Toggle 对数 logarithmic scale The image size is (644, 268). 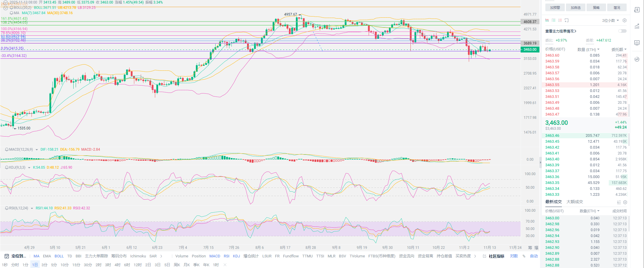click(x=514, y=256)
